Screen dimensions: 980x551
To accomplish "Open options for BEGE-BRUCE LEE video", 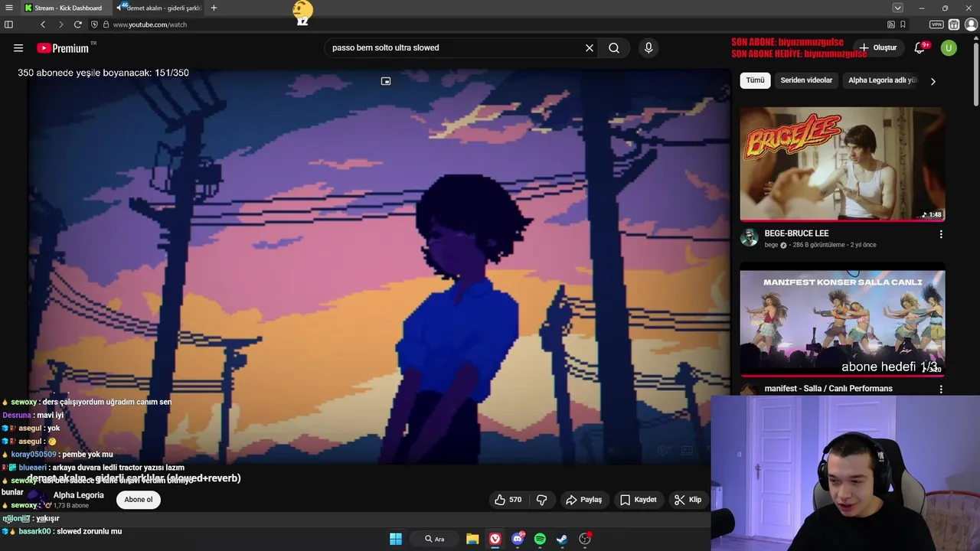I will [x=941, y=234].
